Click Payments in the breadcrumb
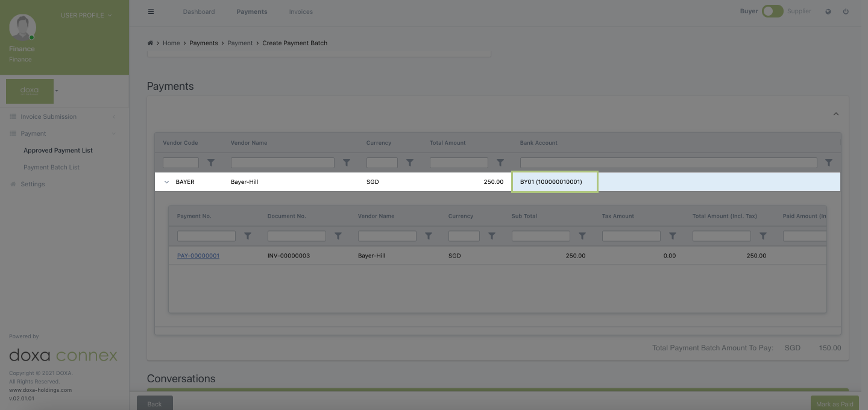The image size is (868, 410). pos(204,43)
